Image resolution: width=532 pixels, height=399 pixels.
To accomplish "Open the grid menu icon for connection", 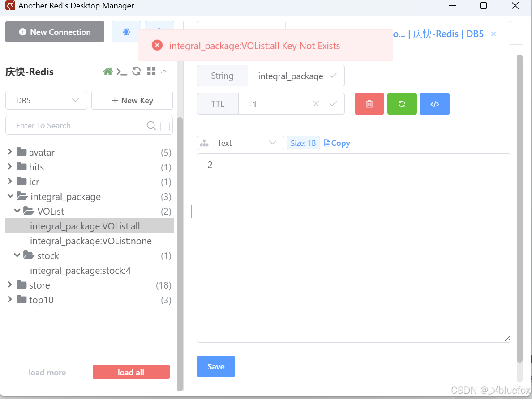I will (x=151, y=71).
